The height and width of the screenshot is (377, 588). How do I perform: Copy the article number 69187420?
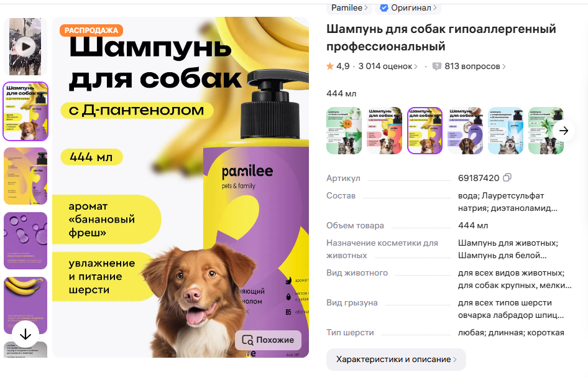coord(507,177)
